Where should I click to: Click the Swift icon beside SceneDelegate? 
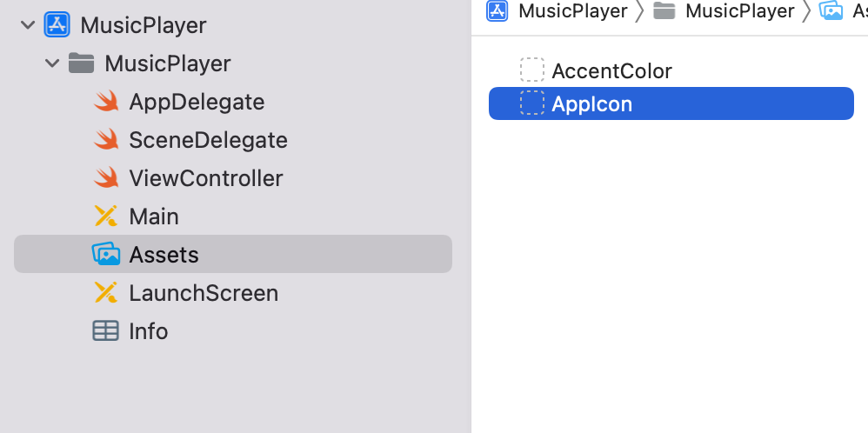point(106,139)
